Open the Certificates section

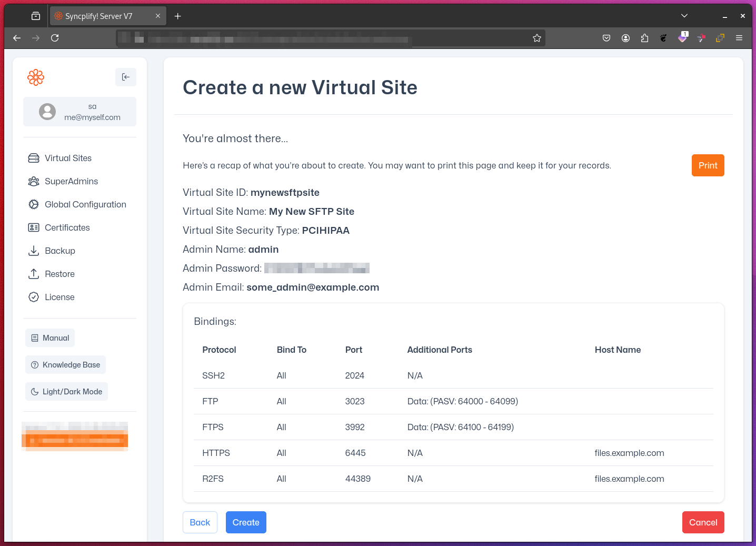[x=67, y=227]
